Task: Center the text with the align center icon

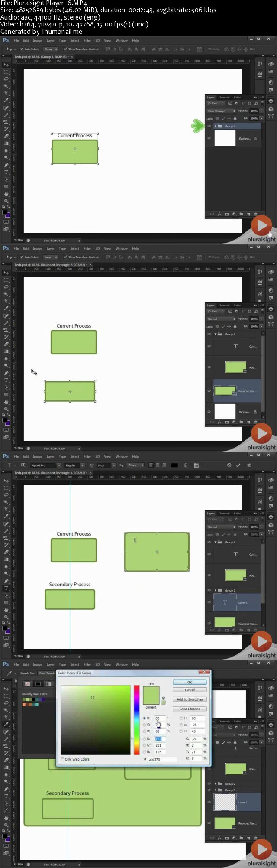Action: pos(158,465)
